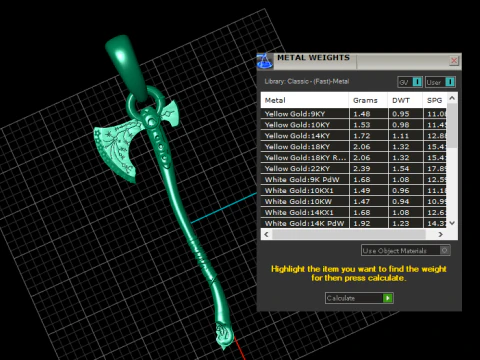Image resolution: width=480 pixels, height=360 pixels.
Task: Close the Metal Weights dialog
Action: tap(454, 60)
